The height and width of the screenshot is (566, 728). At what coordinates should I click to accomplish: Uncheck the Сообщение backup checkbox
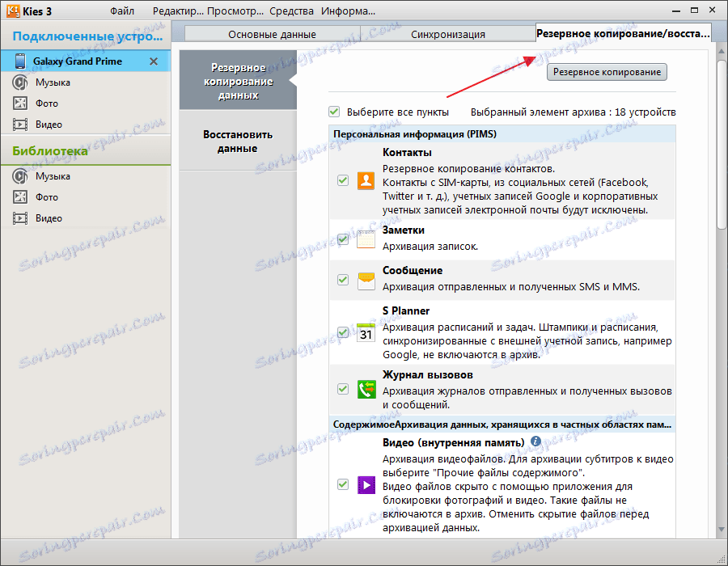[342, 281]
